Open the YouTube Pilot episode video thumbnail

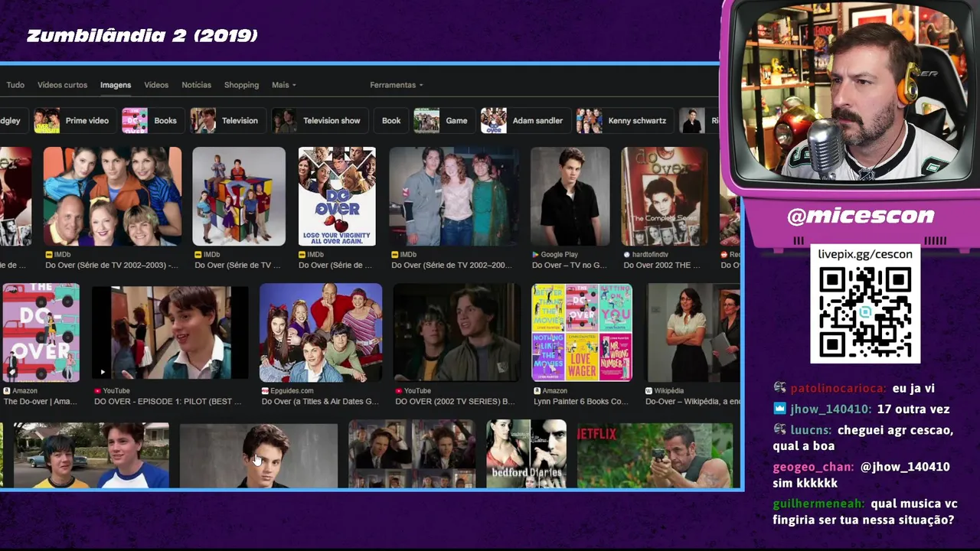tap(170, 332)
